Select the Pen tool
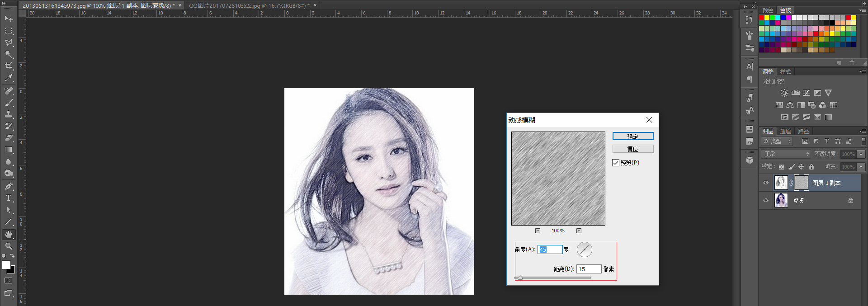868x306 pixels. (x=9, y=186)
